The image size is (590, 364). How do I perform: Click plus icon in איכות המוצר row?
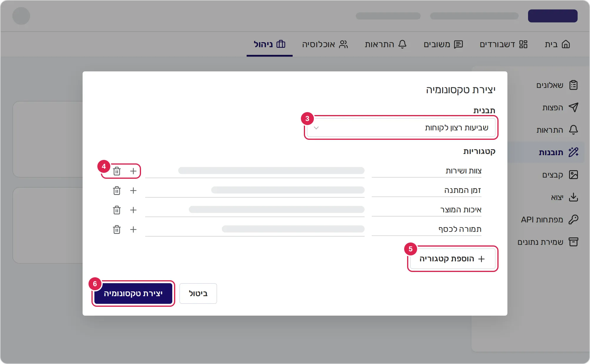[x=133, y=210]
